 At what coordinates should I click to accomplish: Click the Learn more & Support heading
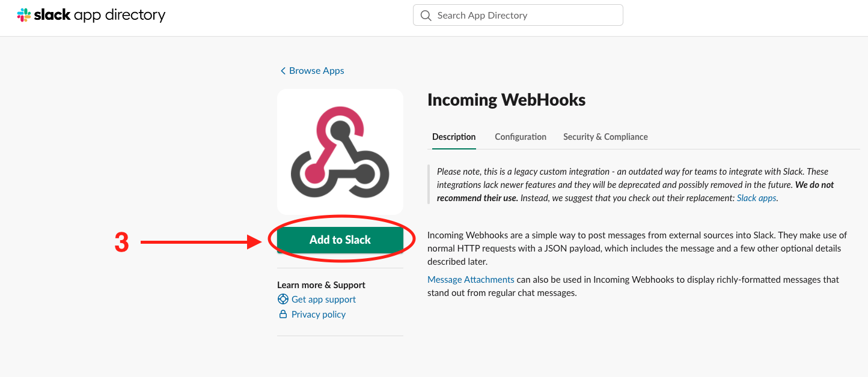[321, 285]
